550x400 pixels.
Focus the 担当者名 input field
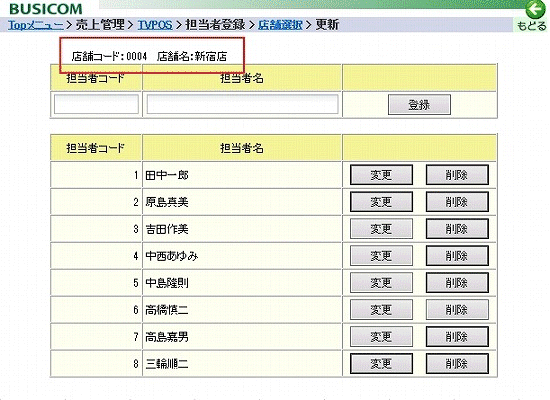click(x=242, y=104)
